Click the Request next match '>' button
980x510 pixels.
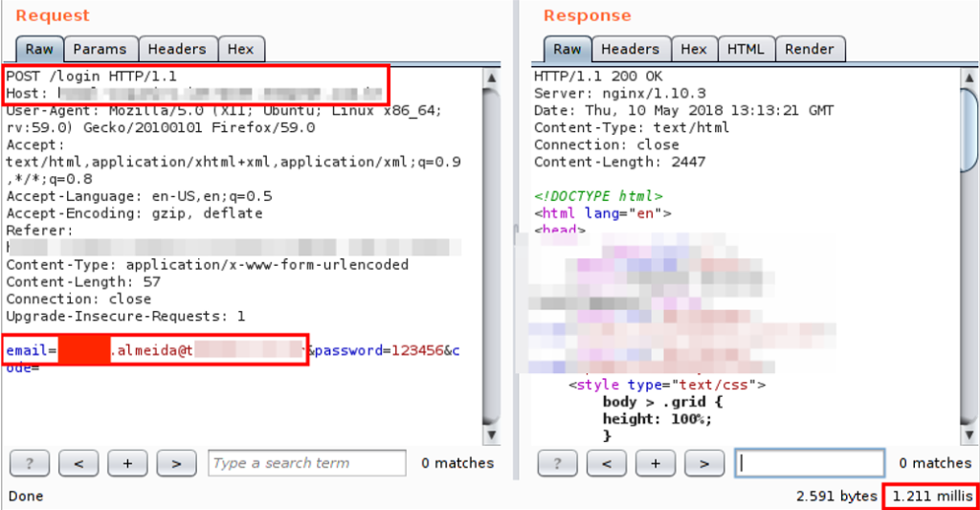176,463
